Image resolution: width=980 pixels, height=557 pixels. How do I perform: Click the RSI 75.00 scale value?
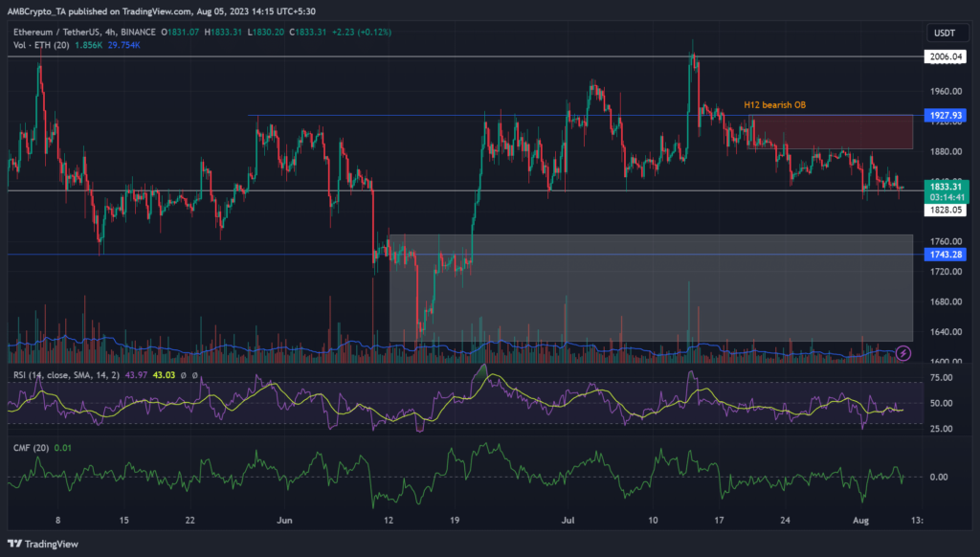click(x=940, y=378)
